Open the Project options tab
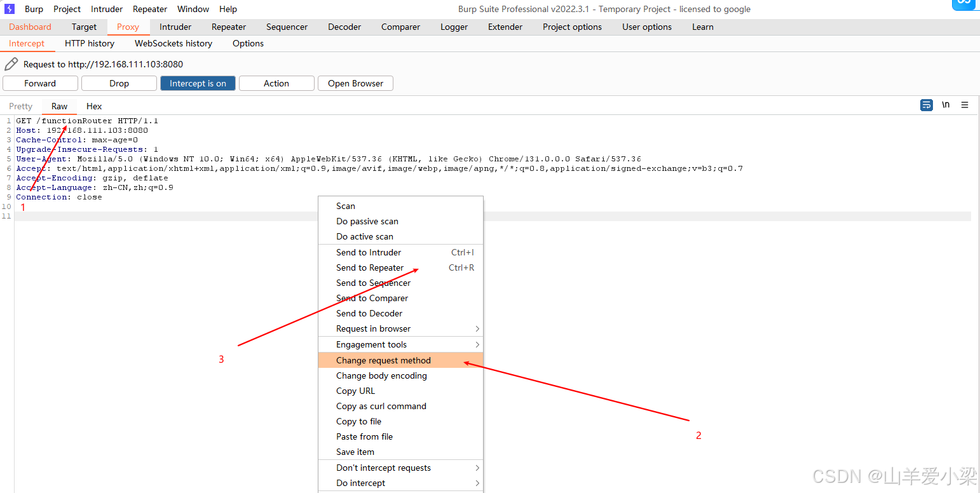The width and height of the screenshot is (980, 493). (572, 27)
